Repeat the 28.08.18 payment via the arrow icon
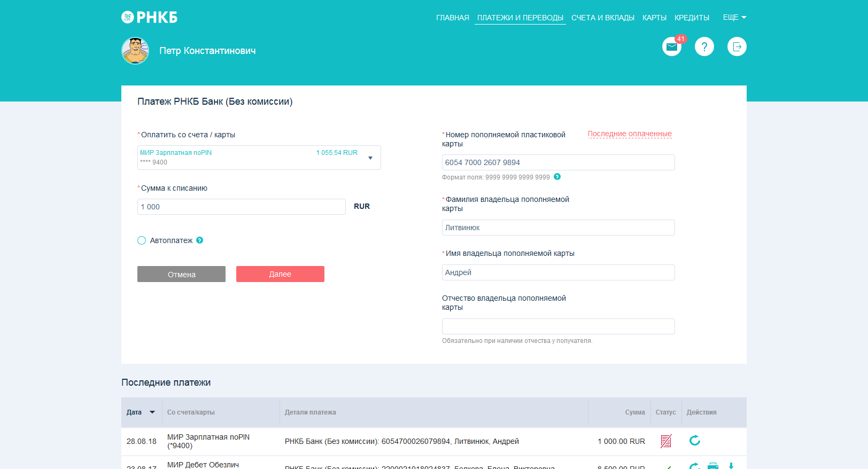868x469 pixels. point(695,441)
